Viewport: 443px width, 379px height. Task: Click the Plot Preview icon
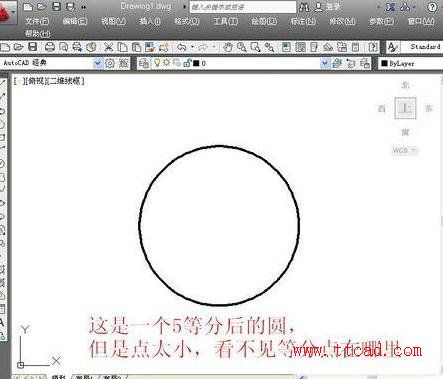pyautogui.click(x=63, y=47)
